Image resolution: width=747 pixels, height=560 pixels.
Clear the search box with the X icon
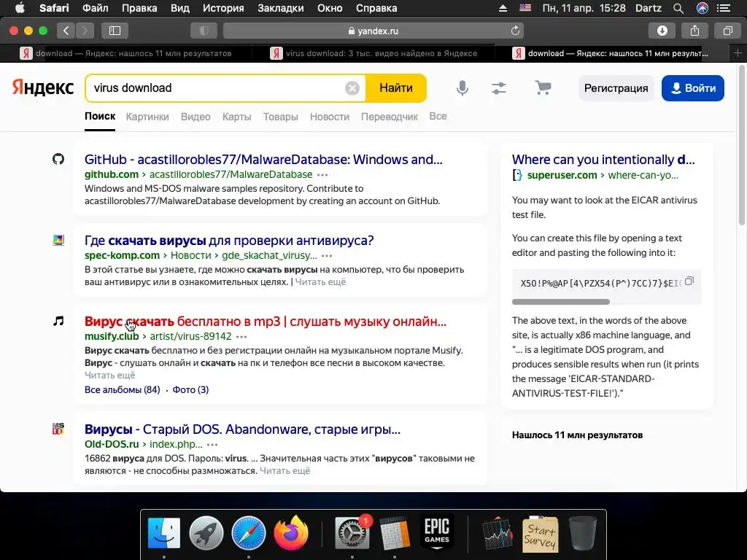[x=352, y=88]
